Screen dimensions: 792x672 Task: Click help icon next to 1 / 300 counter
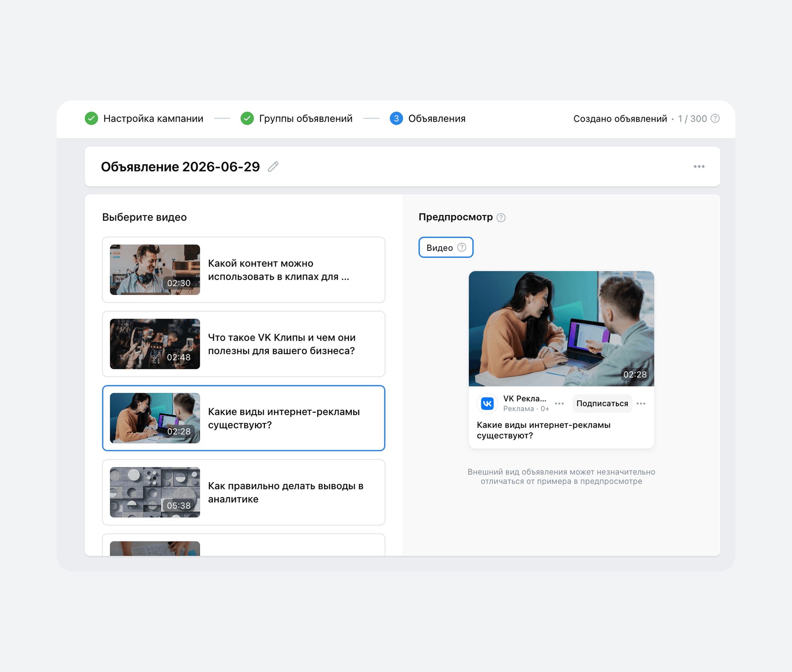[715, 118]
